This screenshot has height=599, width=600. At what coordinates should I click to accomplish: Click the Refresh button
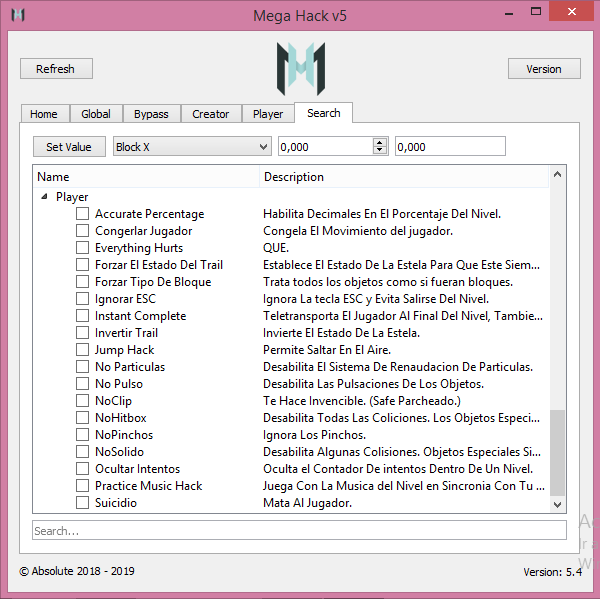56,69
